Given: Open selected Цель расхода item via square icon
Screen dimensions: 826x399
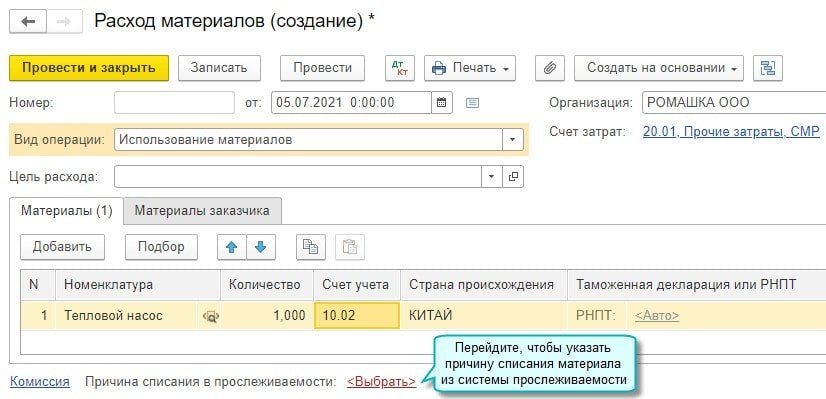Looking at the screenshot, I should point(513,177).
